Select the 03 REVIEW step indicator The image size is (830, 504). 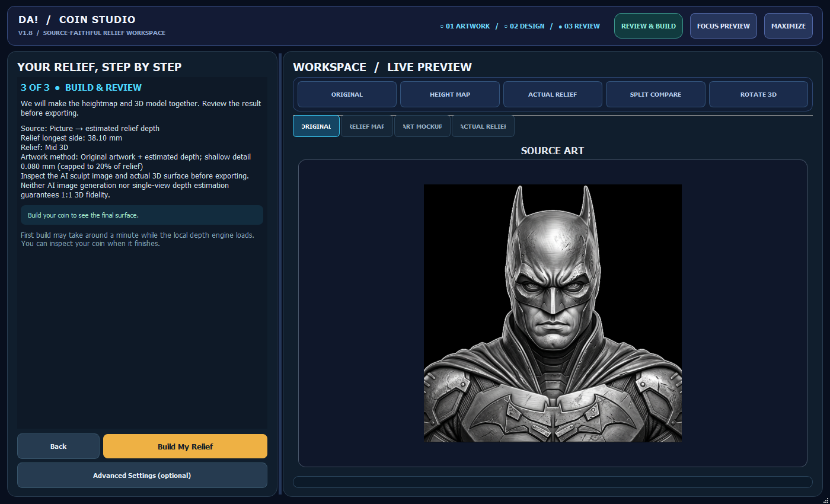[579, 26]
